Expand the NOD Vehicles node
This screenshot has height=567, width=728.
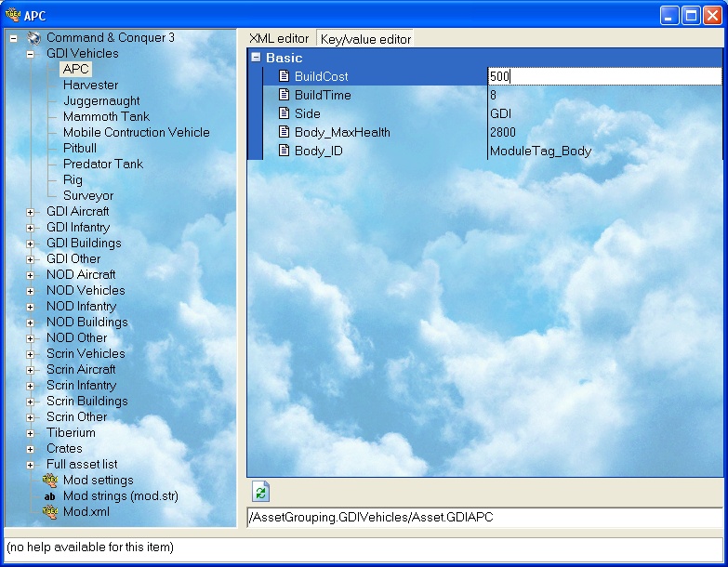click(30, 291)
